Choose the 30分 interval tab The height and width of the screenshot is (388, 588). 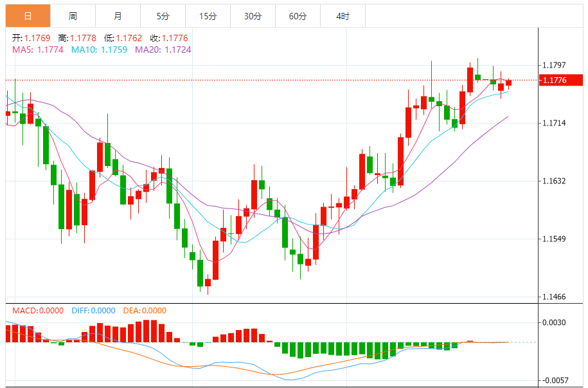click(253, 16)
